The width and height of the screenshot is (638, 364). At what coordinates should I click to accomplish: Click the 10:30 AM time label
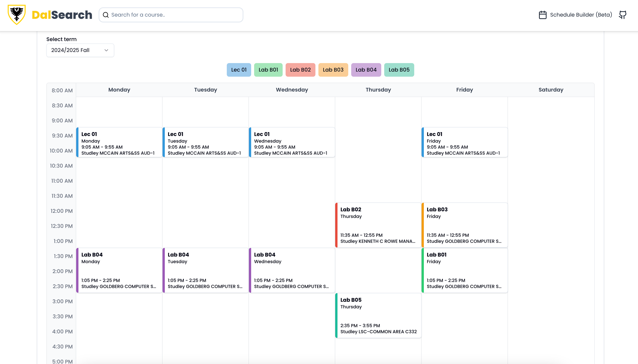(x=61, y=166)
